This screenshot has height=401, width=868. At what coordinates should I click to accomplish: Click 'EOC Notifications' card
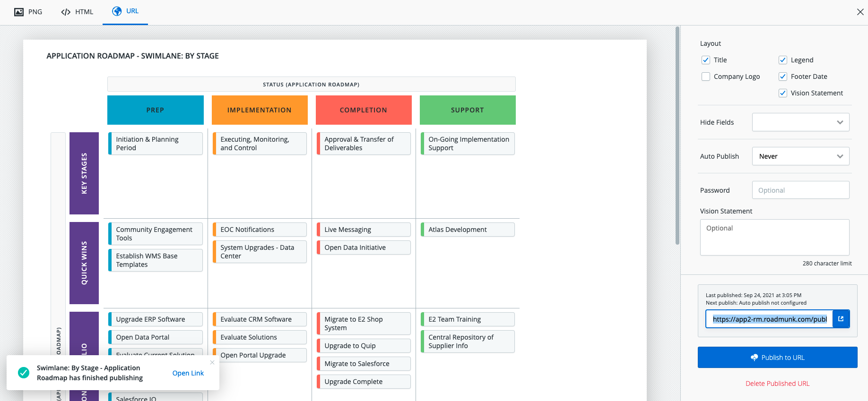click(x=260, y=230)
